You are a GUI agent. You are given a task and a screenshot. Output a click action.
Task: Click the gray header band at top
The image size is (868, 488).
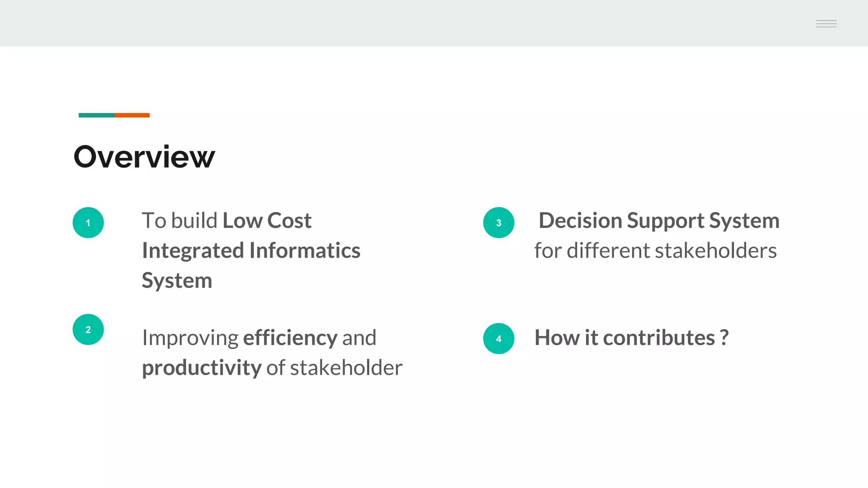tap(434, 23)
